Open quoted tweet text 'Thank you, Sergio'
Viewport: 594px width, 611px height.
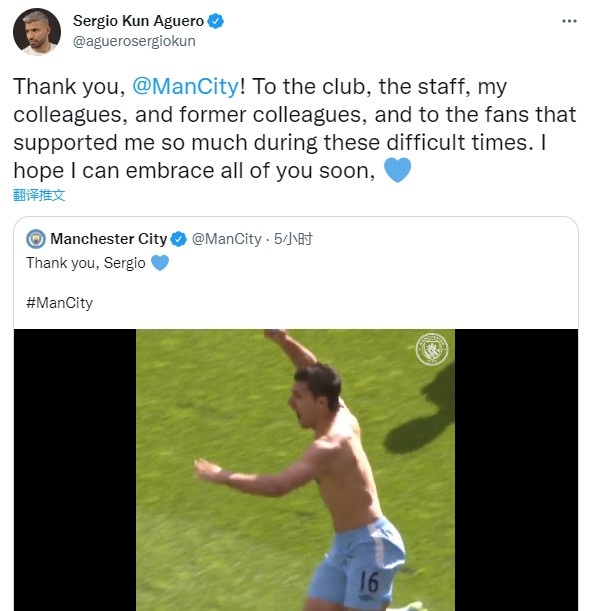click(85, 263)
